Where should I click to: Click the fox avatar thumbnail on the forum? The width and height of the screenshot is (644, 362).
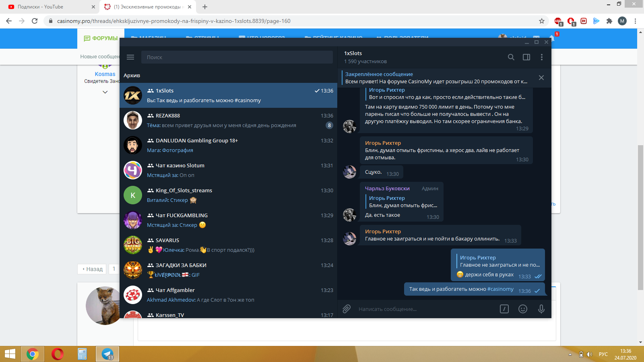[103, 306]
